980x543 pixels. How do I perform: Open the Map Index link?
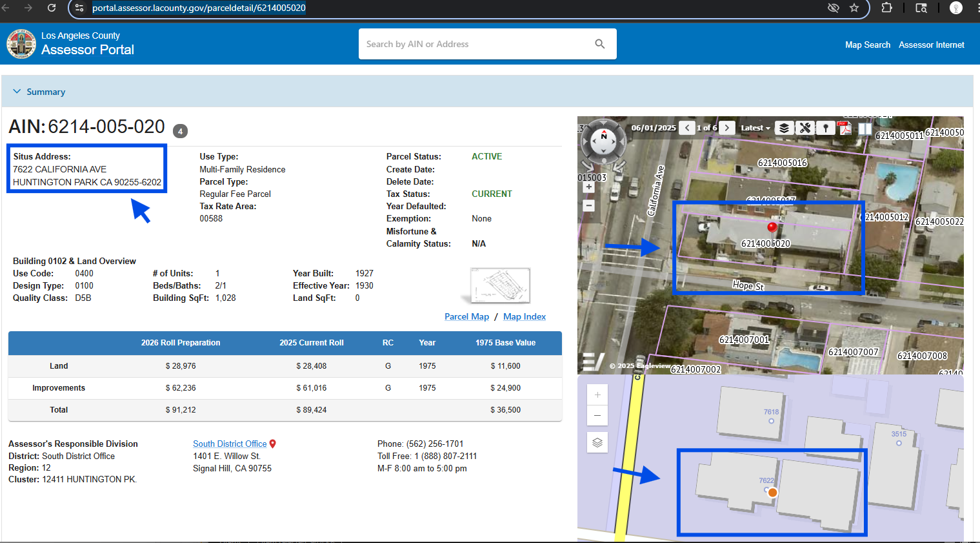point(524,316)
